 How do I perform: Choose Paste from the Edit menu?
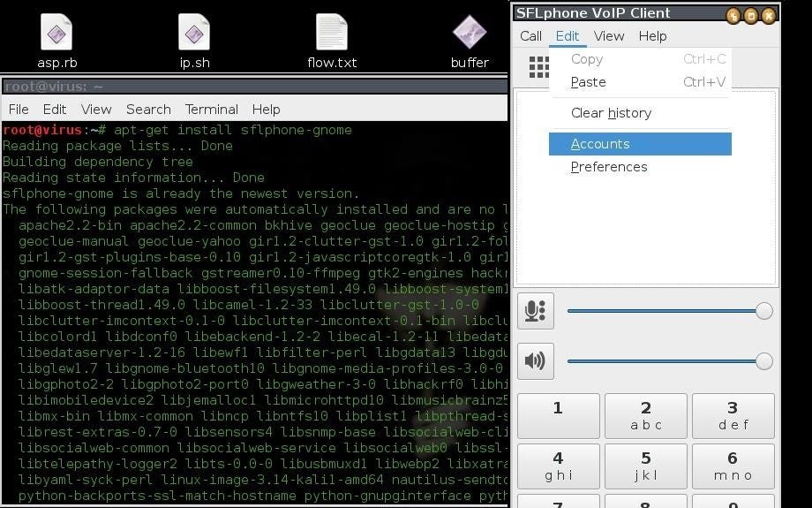640,82
